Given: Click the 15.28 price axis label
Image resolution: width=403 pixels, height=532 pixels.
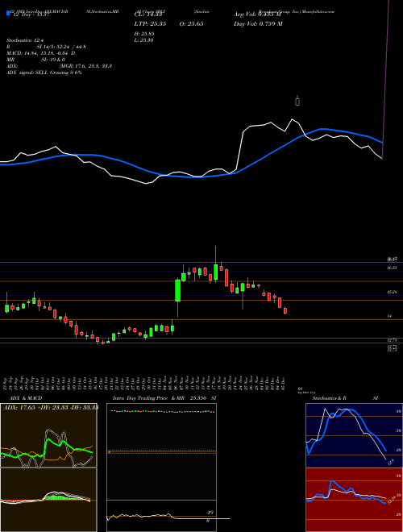Looking at the screenshot, I should tap(393, 292).
